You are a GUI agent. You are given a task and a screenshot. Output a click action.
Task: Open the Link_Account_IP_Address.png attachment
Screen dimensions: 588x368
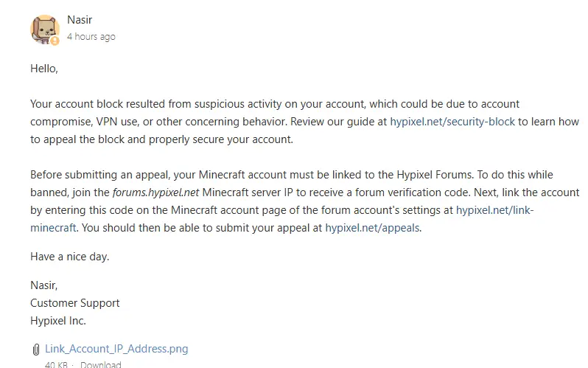(x=116, y=349)
